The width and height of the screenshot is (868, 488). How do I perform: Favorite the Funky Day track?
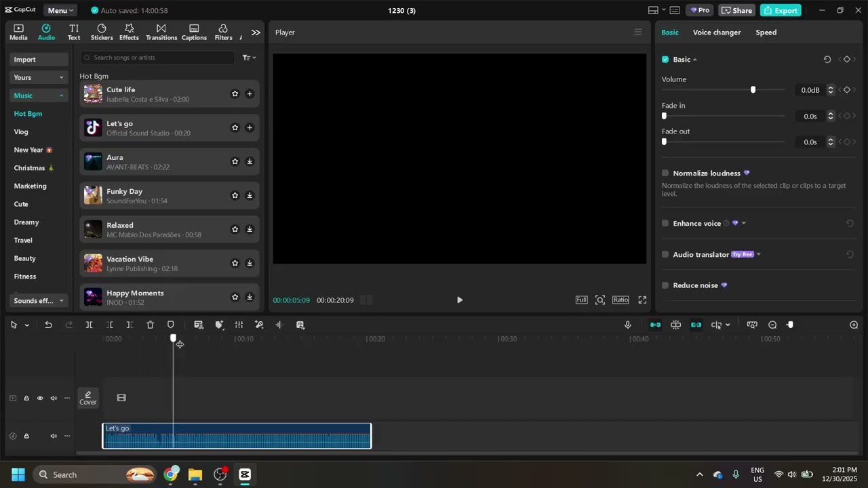[235, 195]
